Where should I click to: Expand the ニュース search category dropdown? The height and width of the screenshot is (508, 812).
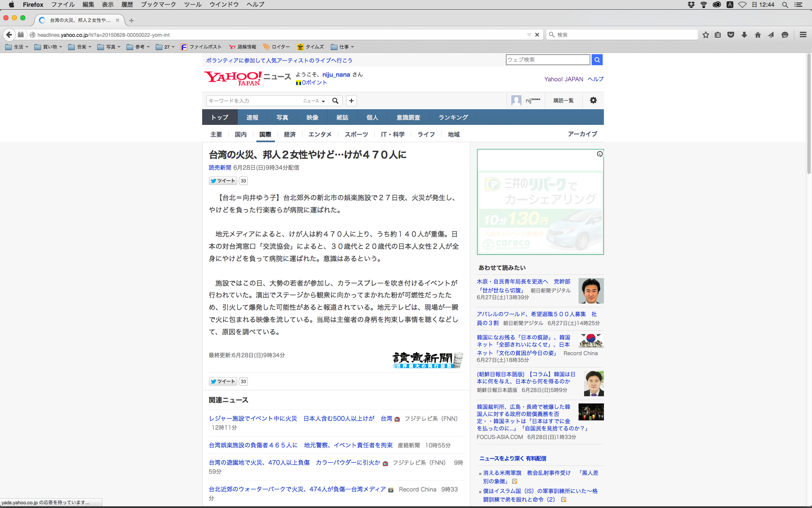coord(314,101)
